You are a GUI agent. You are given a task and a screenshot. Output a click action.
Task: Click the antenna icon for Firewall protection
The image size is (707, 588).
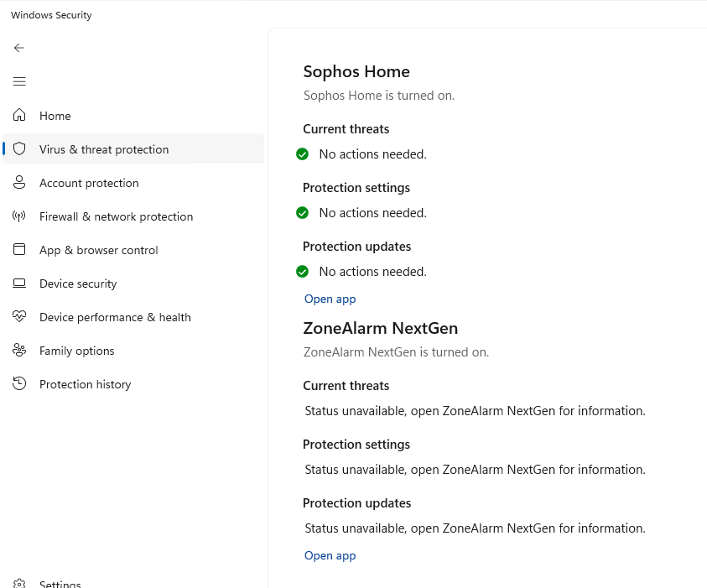tap(19, 216)
